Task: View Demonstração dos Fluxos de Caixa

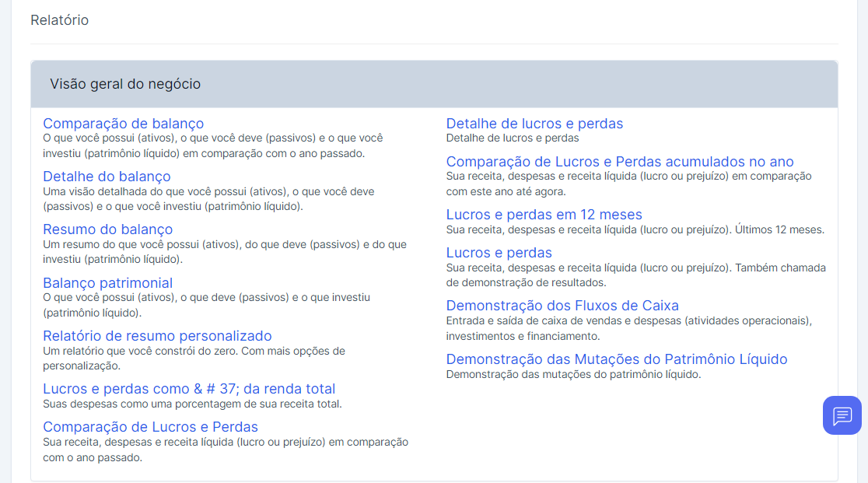Action: tap(562, 306)
